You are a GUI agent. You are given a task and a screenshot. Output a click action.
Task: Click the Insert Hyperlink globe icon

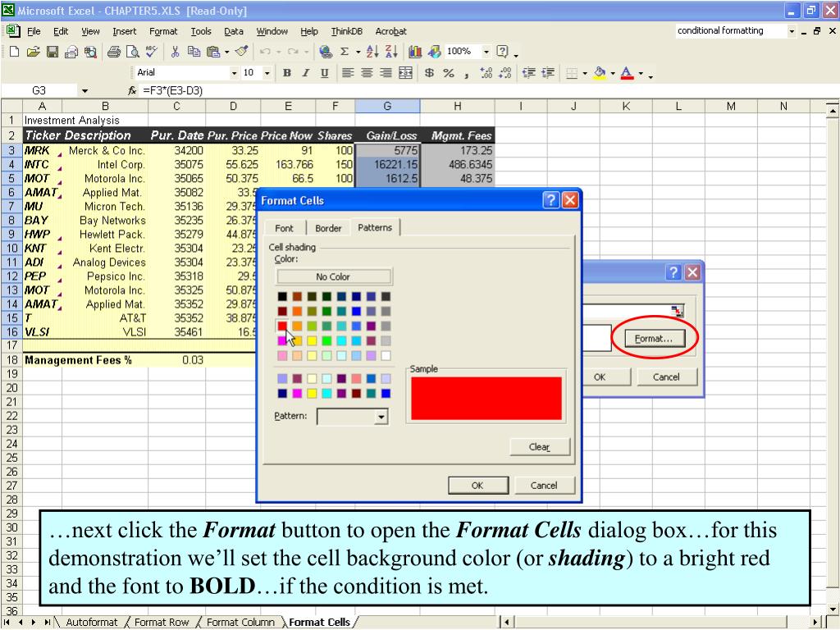(325, 52)
